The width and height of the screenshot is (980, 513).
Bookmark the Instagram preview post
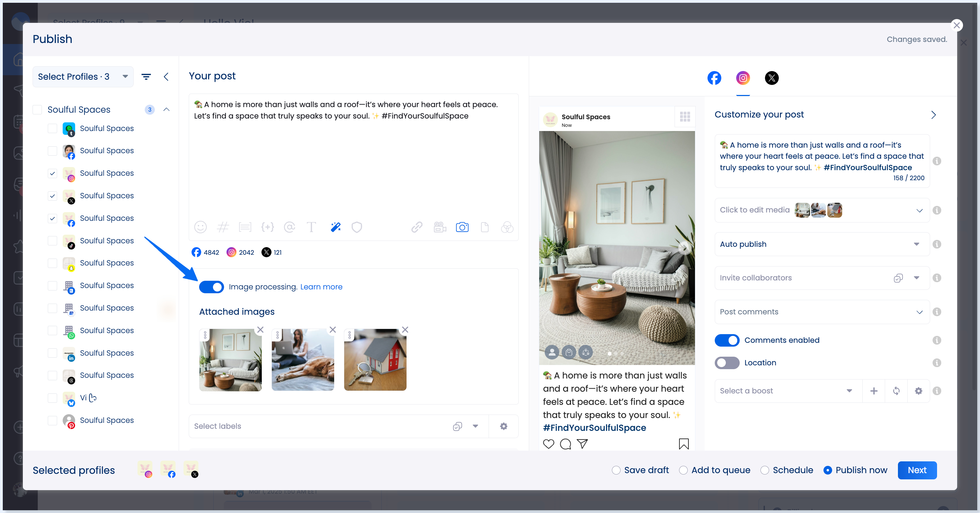pyautogui.click(x=684, y=444)
